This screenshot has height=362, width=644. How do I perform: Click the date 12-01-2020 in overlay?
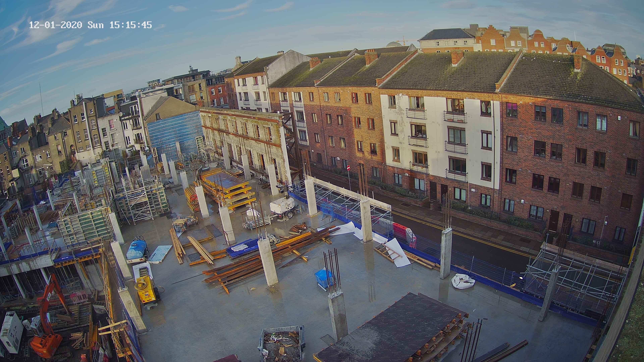(x=56, y=25)
